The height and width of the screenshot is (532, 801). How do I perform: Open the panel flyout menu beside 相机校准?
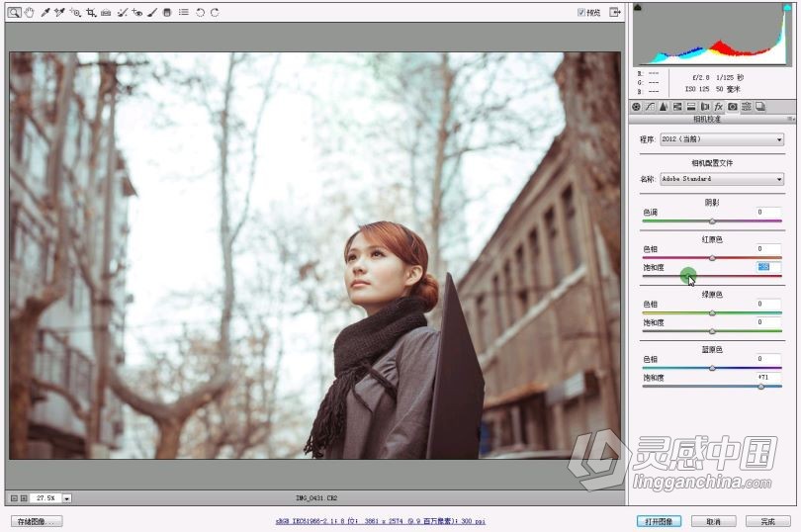coord(790,119)
